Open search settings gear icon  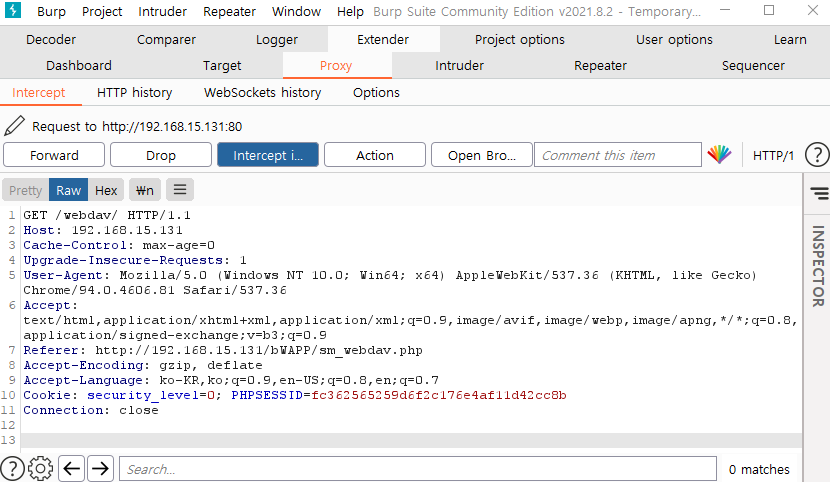41,469
